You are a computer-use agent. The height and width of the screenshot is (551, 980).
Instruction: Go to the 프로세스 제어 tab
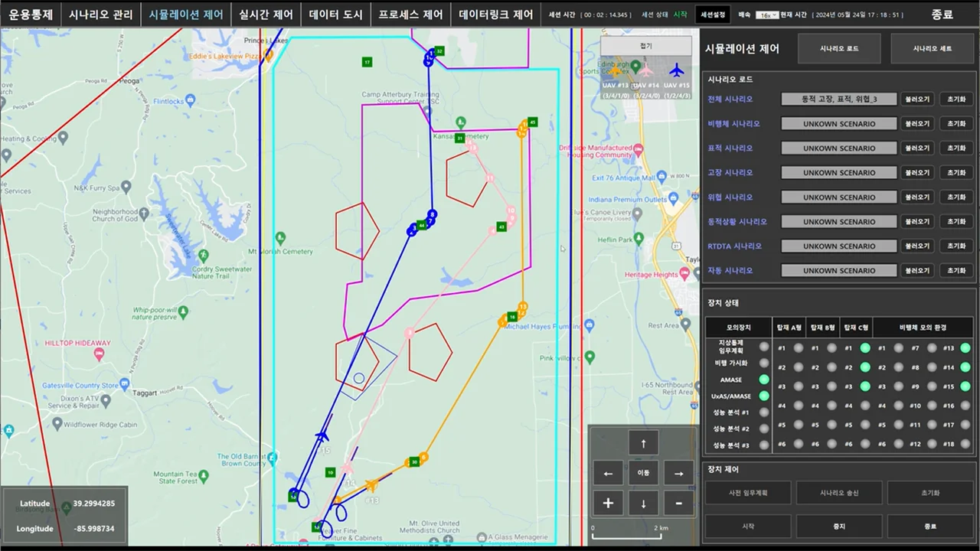(x=410, y=15)
